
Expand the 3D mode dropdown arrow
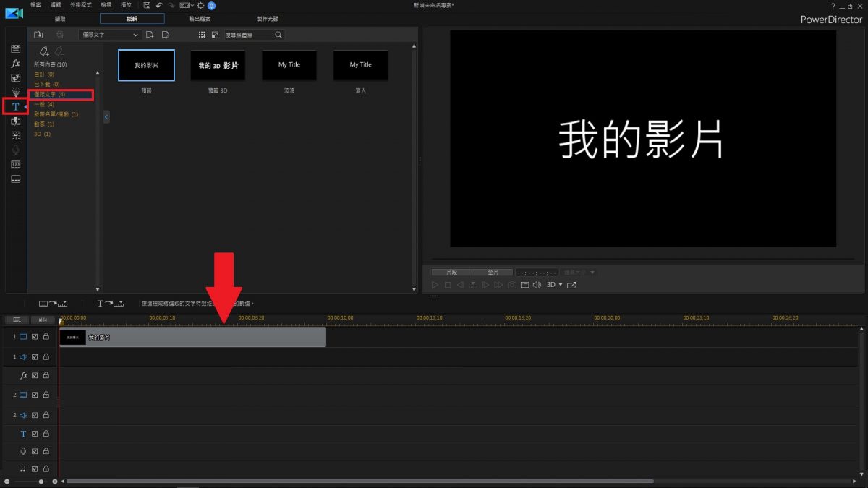click(560, 285)
